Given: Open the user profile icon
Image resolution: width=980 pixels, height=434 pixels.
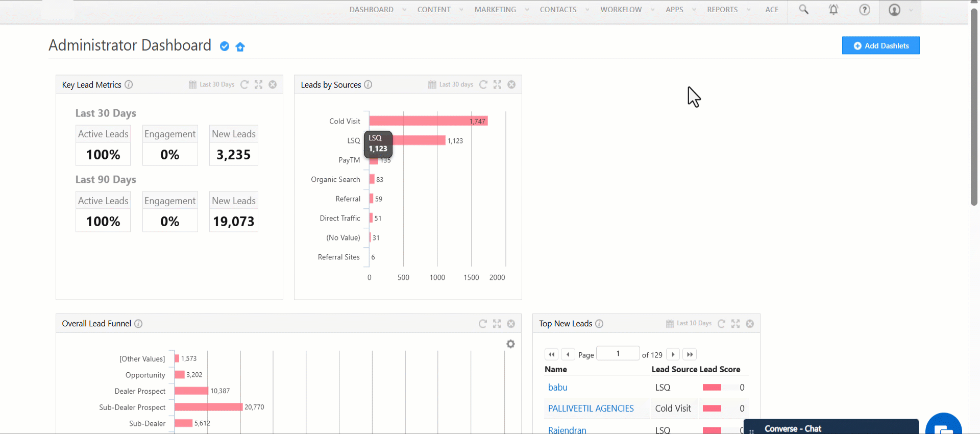Looking at the screenshot, I should 894,10.
